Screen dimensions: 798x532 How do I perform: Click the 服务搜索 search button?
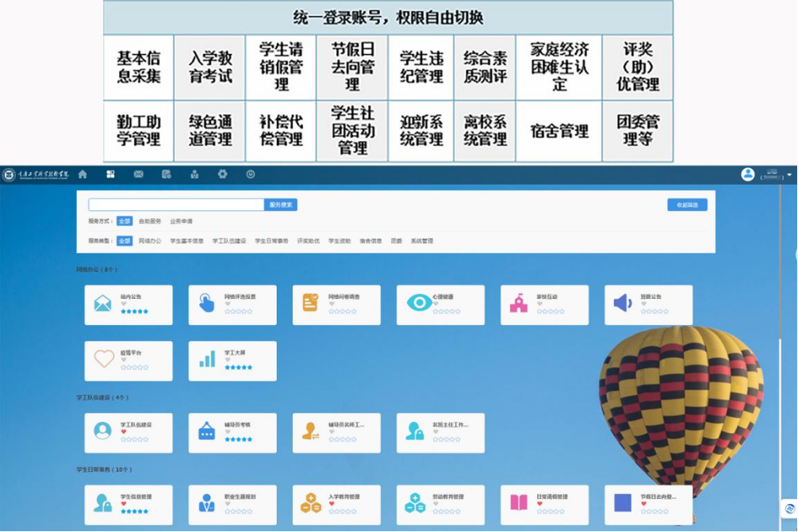click(x=280, y=205)
